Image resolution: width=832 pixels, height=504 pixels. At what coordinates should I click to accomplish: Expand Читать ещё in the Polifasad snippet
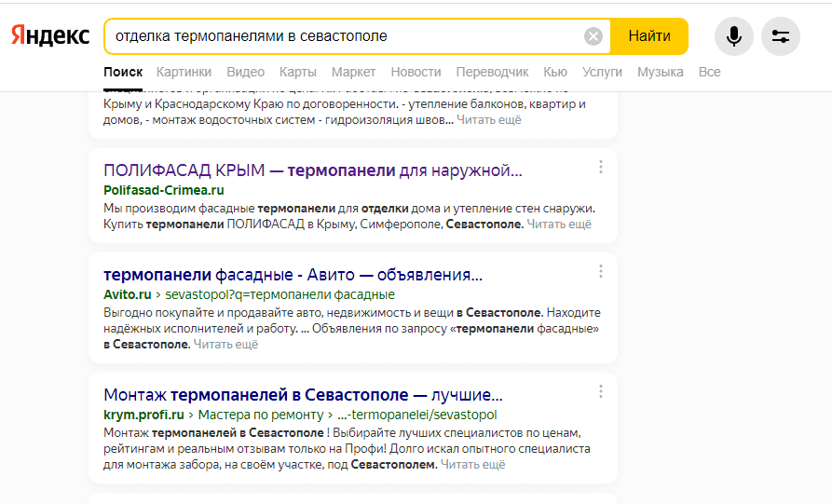559,225
